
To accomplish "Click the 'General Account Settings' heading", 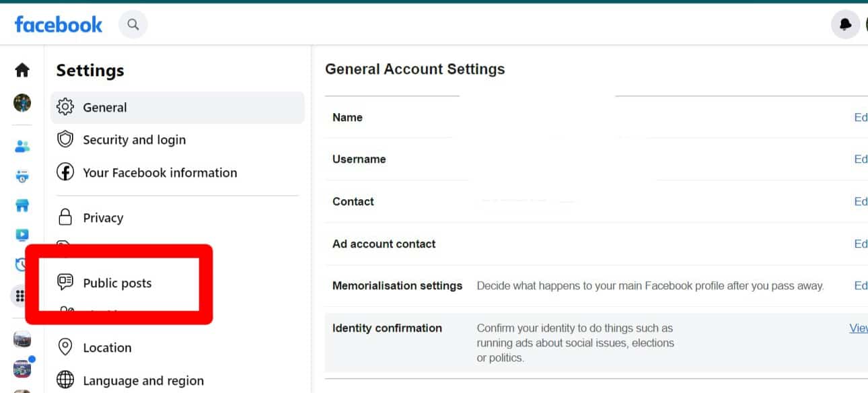I will 414,69.
